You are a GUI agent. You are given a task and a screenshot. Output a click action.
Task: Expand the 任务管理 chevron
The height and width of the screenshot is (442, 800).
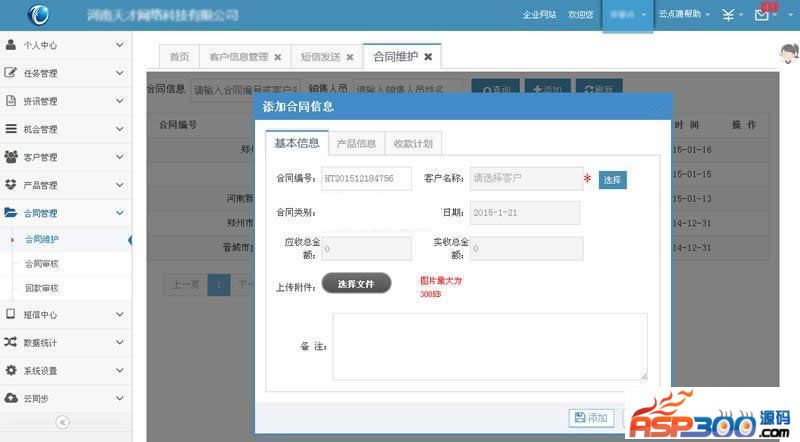[x=119, y=73]
